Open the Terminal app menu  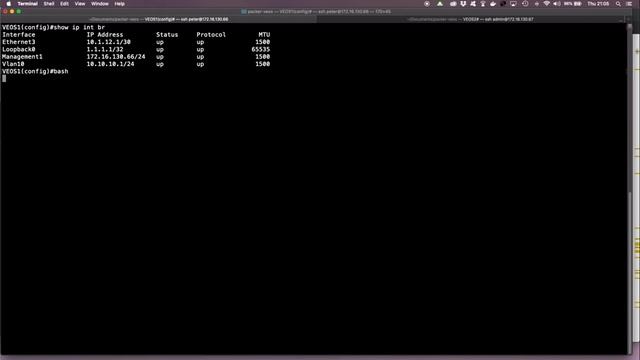point(27,4)
